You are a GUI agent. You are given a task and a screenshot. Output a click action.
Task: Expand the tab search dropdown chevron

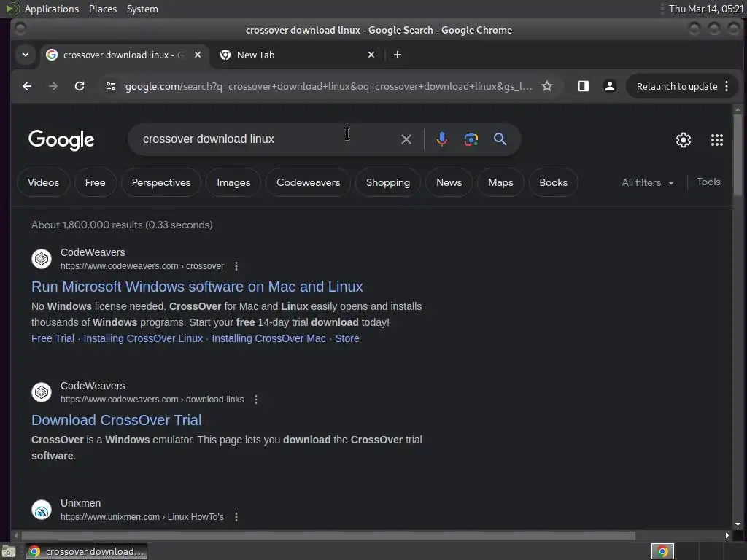click(26, 55)
